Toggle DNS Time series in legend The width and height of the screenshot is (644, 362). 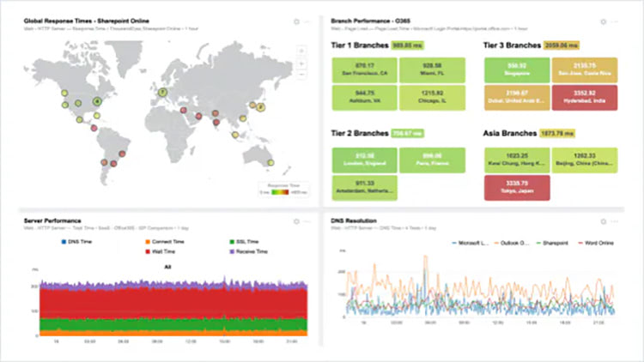[80, 243]
